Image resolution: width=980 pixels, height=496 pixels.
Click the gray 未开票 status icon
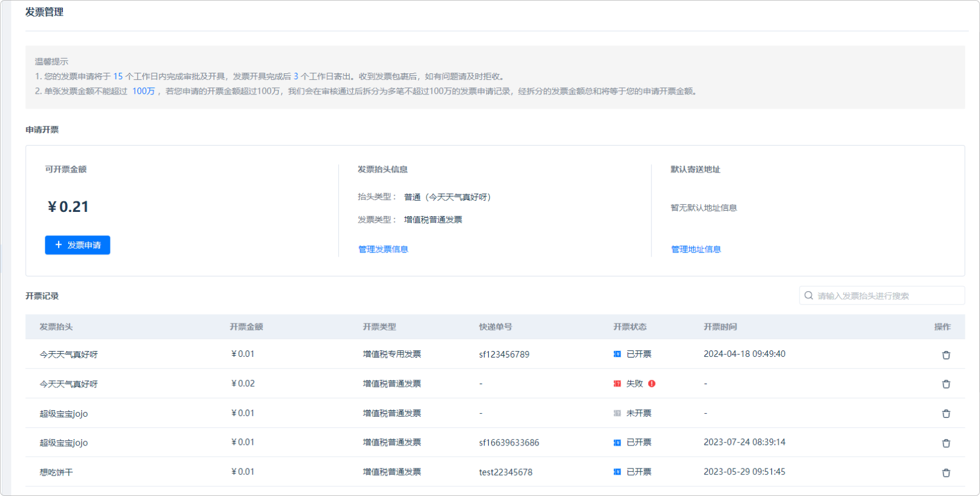(x=617, y=413)
